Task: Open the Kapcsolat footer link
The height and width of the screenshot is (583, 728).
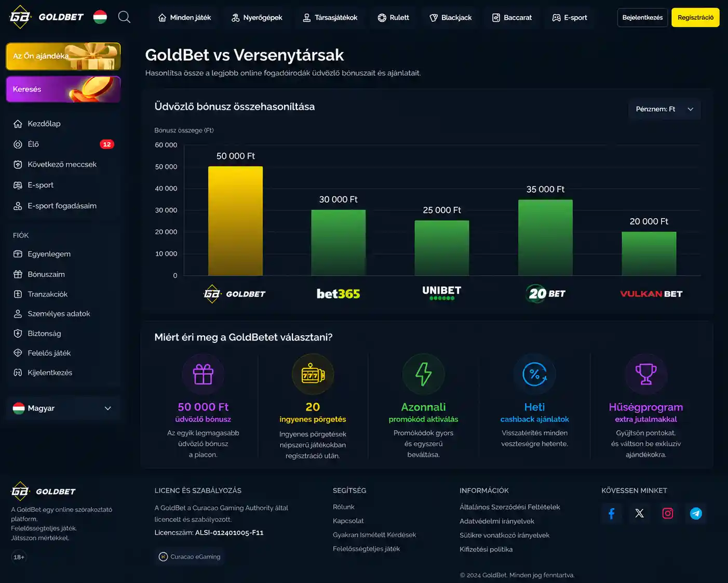Action: pyautogui.click(x=348, y=521)
